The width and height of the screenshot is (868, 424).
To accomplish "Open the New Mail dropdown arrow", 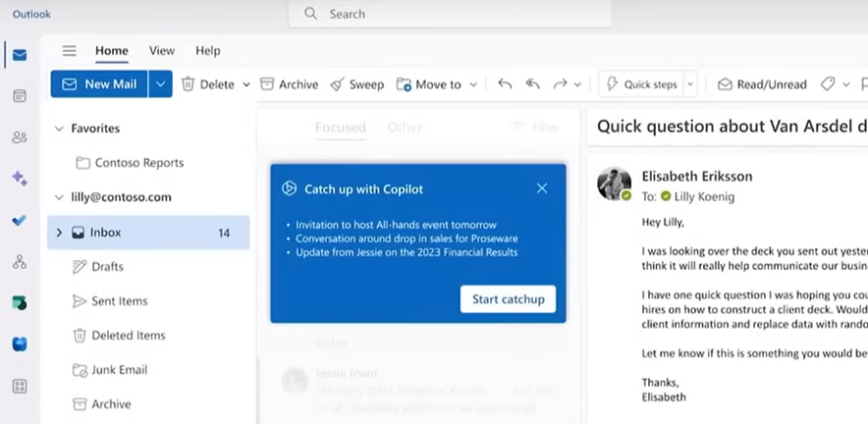I will [x=160, y=84].
